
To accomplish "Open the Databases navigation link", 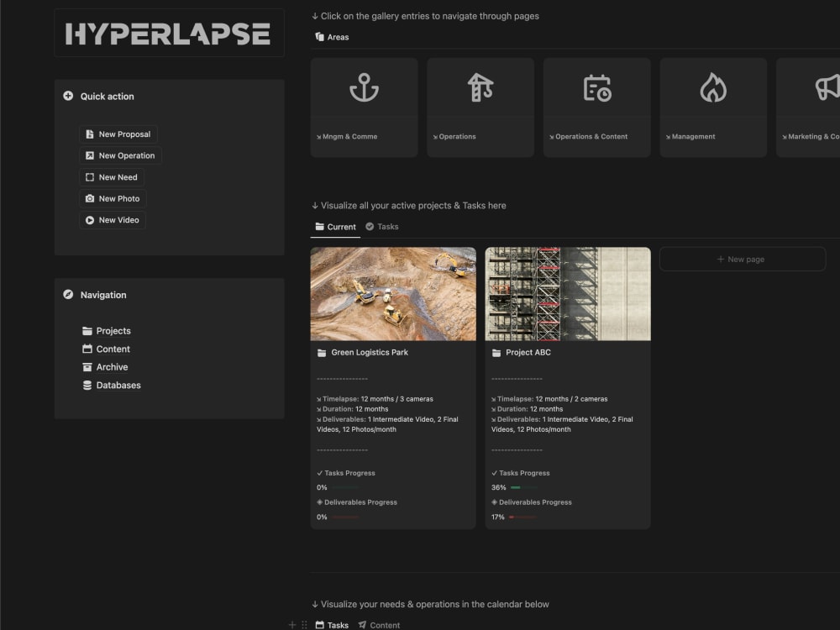I will point(112,386).
